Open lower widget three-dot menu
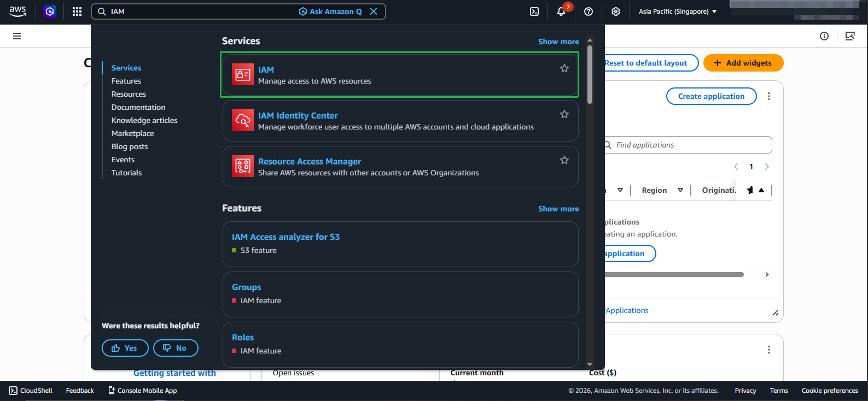The image size is (868, 401). 769,350
